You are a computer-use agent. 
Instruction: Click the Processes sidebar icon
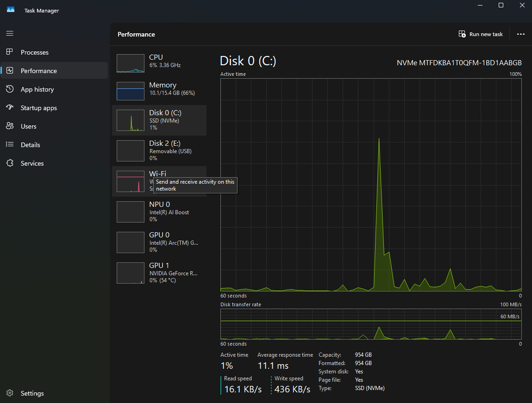pyautogui.click(x=10, y=52)
